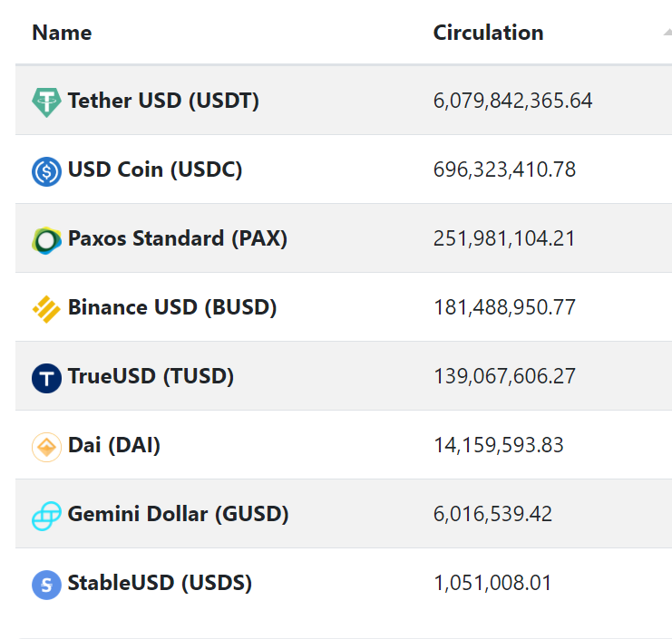Click the Circulation column header text
The image size is (672, 639).
pos(488,33)
